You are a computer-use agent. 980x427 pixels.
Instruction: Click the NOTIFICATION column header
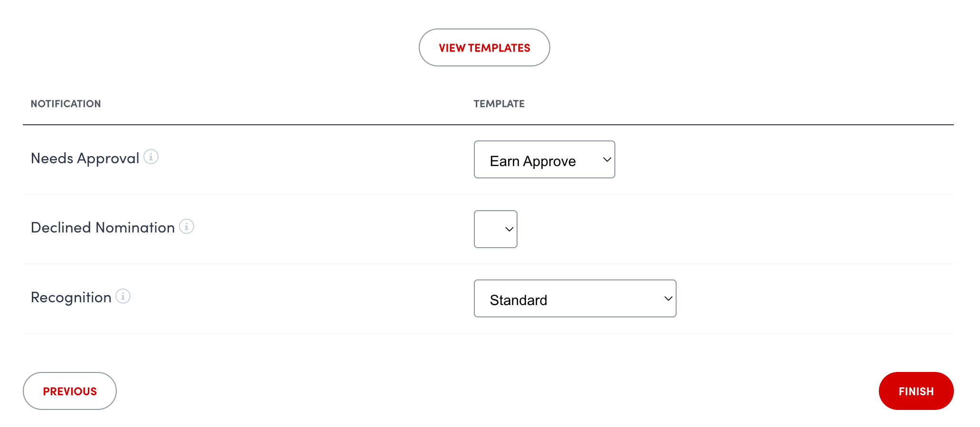click(66, 103)
